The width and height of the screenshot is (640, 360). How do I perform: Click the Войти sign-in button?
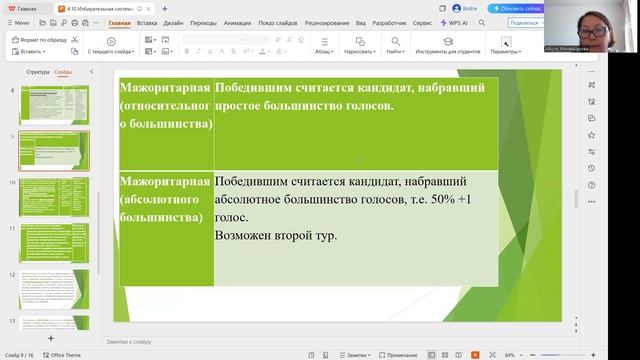tap(464, 9)
